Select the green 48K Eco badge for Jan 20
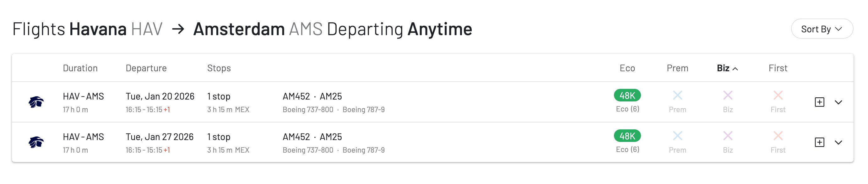 (x=627, y=96)
